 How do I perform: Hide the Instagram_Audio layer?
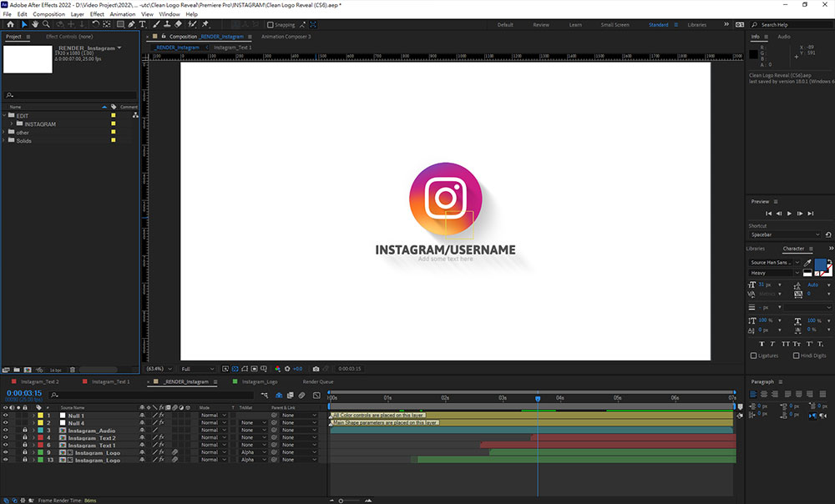pos(5,431)
